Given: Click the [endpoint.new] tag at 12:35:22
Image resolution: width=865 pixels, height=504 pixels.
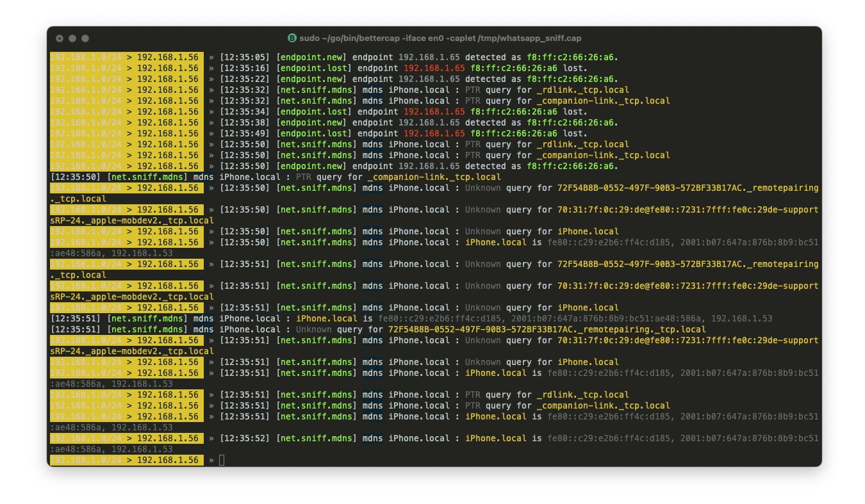Looking at the screenshot, I should point(311,79).
